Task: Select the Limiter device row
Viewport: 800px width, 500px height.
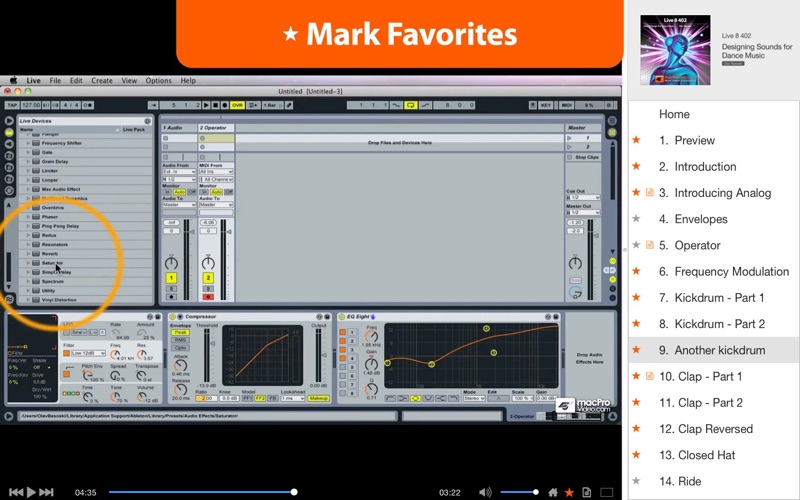Action: (x=85, y=171)
